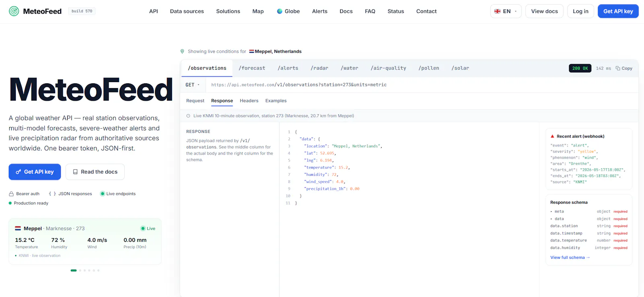
Task: Click the book icon on Read the docs
Action: tap(75, 172)
